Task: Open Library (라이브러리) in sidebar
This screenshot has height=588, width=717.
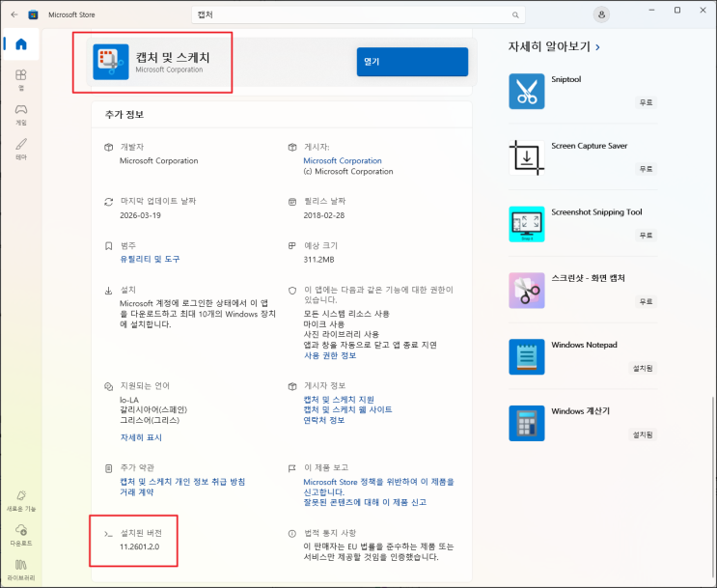Action: [21, 571]
